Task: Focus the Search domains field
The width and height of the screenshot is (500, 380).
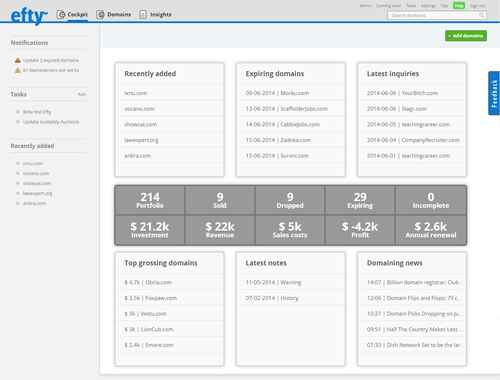Action: (x=437, y=15)
